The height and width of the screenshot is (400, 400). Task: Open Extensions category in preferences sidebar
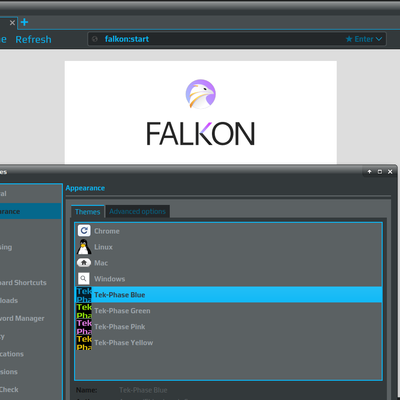coord(31,372)
